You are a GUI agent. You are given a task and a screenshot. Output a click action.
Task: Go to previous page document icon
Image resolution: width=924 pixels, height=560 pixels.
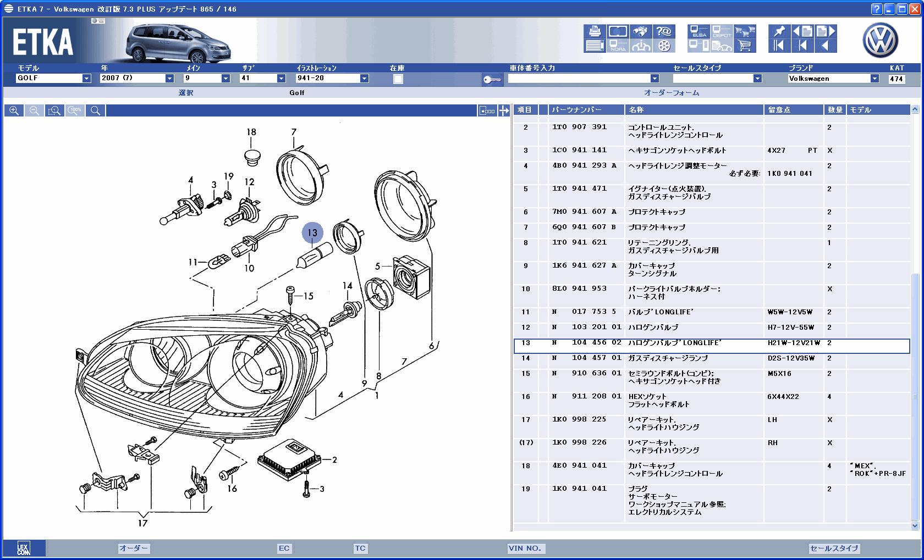(x=802, y=31)
